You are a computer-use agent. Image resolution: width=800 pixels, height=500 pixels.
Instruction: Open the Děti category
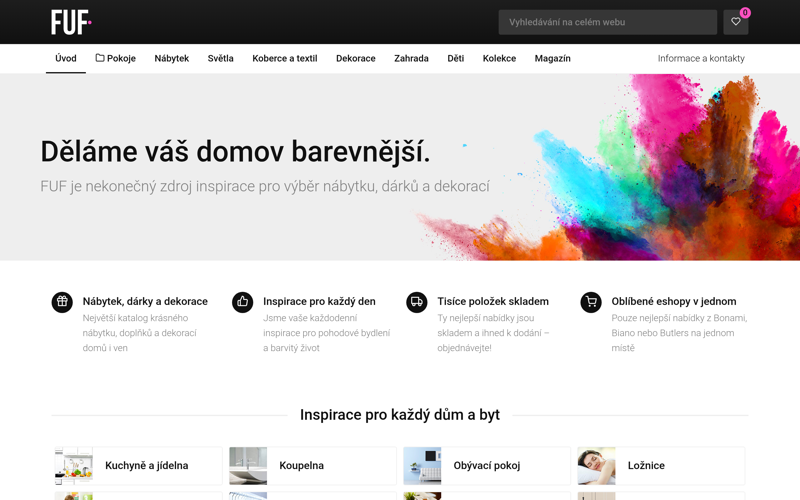456,58
